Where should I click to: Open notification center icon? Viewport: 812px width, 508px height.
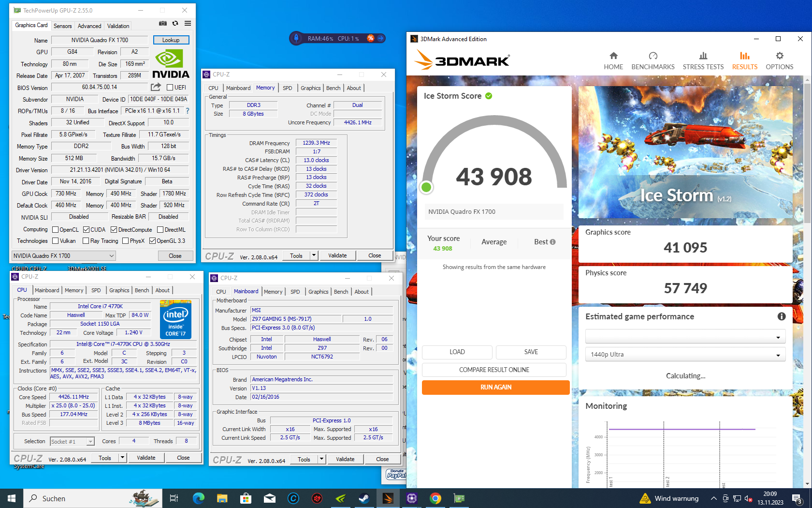(x=797, y=498)
